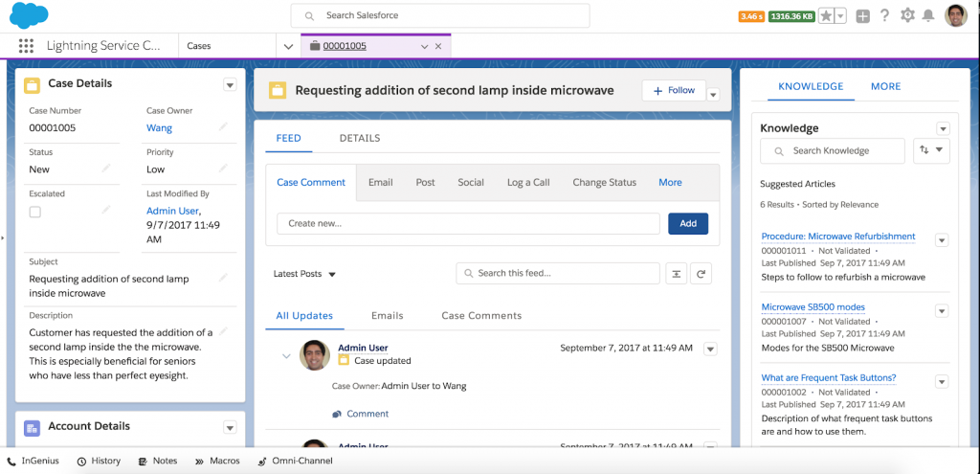
Task: Switch to Emails feed filter
Action: 387,316
